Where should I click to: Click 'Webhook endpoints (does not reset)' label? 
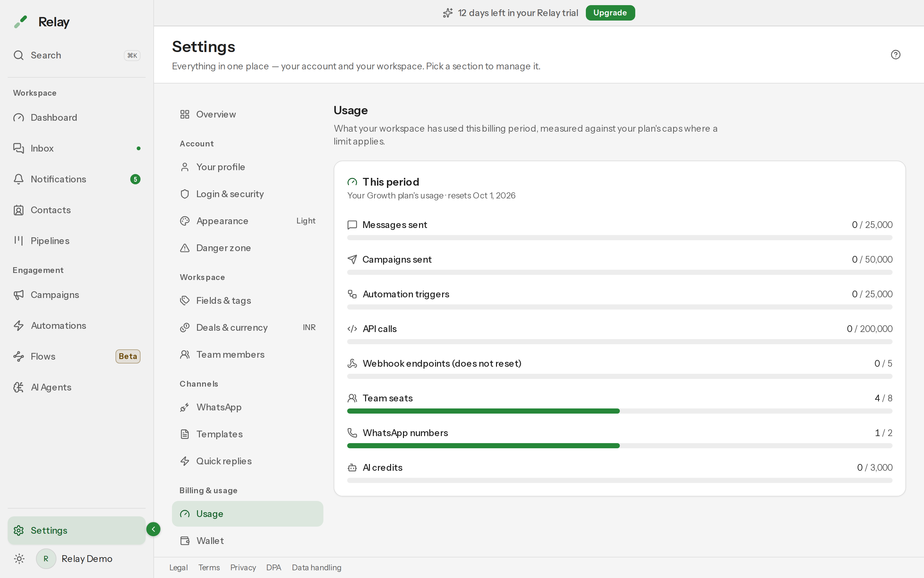click(442, 363)
